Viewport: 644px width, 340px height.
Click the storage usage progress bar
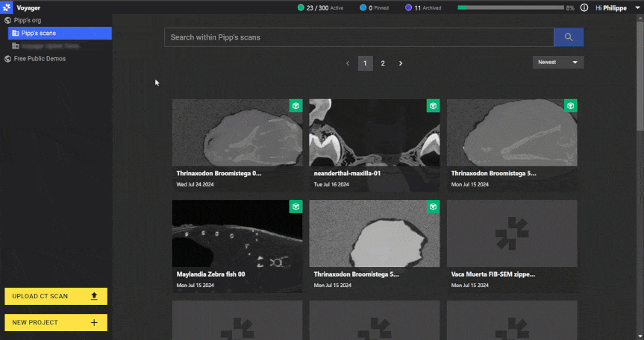(x=510, y=7)
